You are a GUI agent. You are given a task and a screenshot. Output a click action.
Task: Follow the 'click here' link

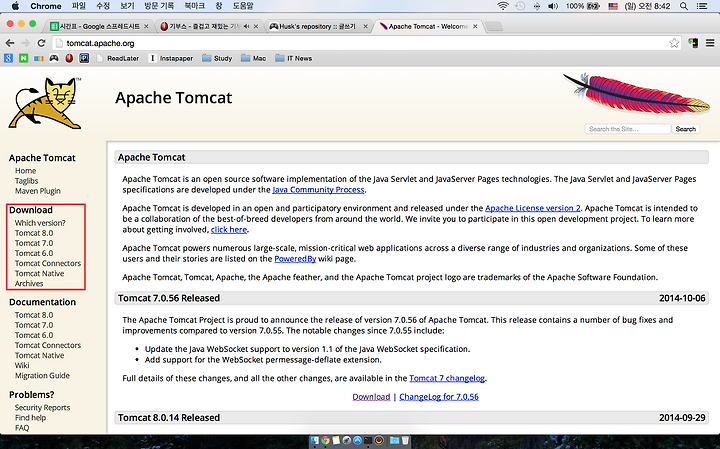pos(229,230)
